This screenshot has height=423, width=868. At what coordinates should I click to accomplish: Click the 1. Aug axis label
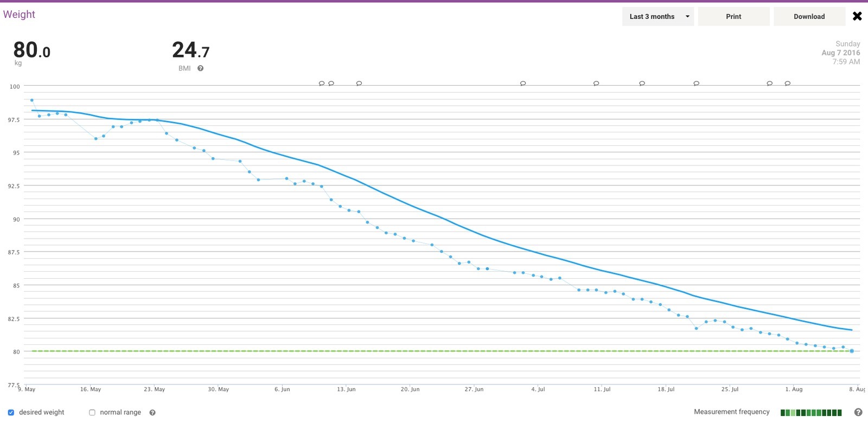coord(794,389)
